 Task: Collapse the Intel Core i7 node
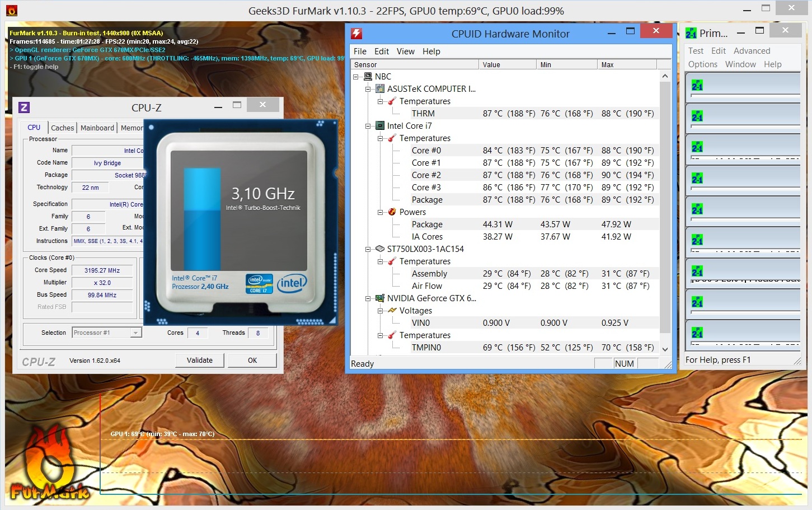click(368, 126)
